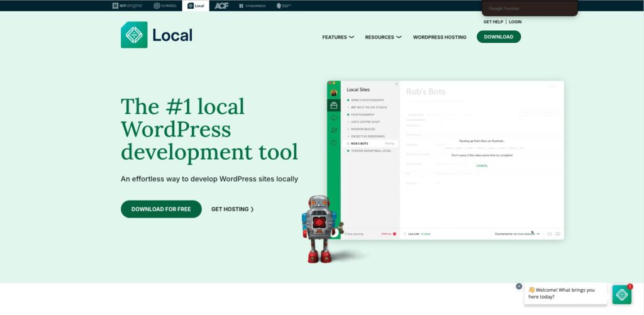Open the WP Engine brand link
Image resolution: width=644 pixels, height=315 pixels.
coord(127,6)
